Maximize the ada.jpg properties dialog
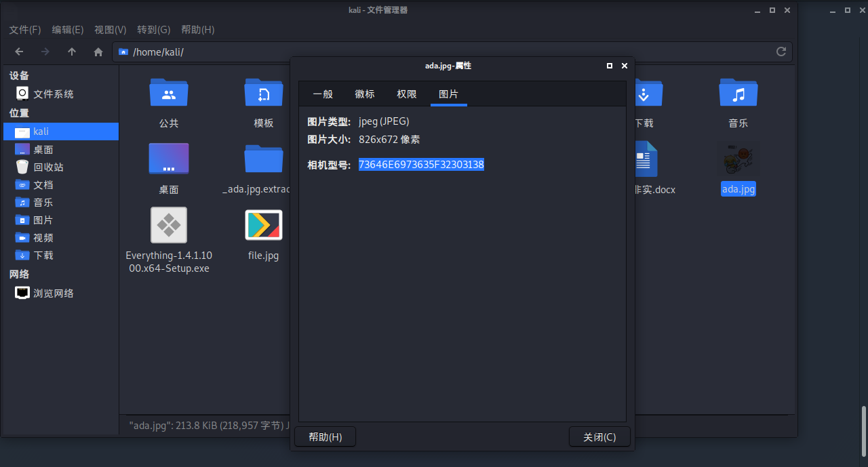The image size is (868, 467). 610,66
